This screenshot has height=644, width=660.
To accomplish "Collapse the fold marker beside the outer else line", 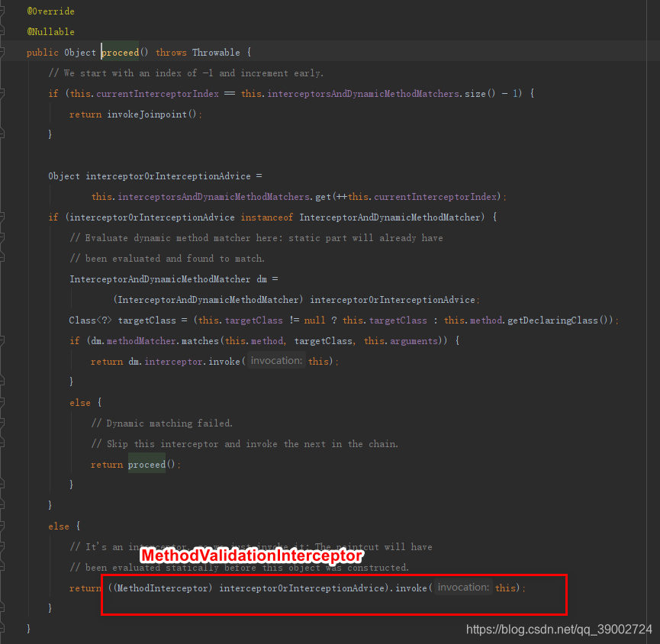I will pos(2,526).
